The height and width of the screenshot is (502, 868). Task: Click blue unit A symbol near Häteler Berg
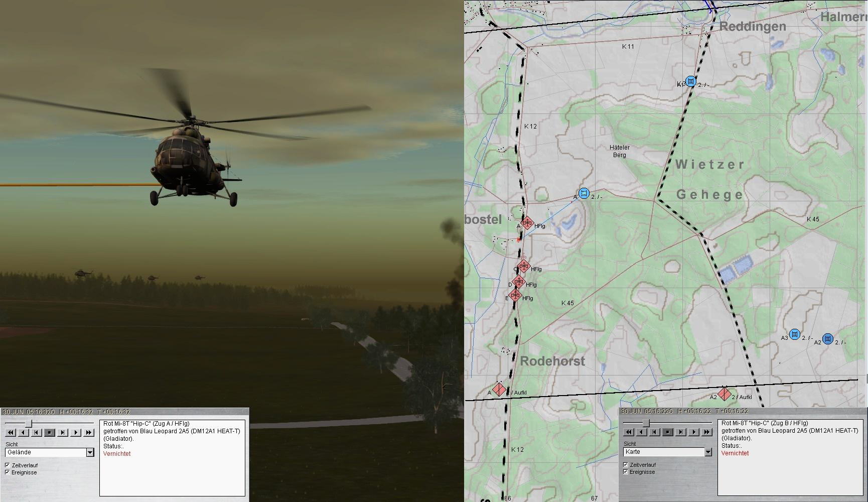click(x=584, y=193)
